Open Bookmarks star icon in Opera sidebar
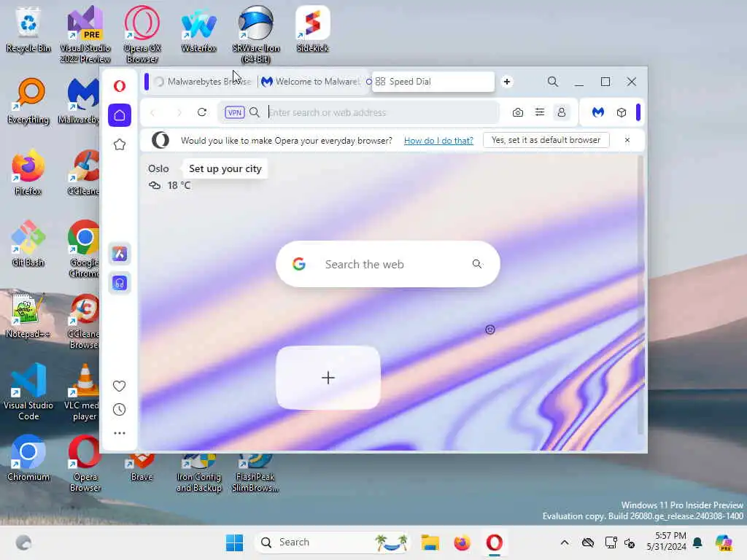 point(120,144)
